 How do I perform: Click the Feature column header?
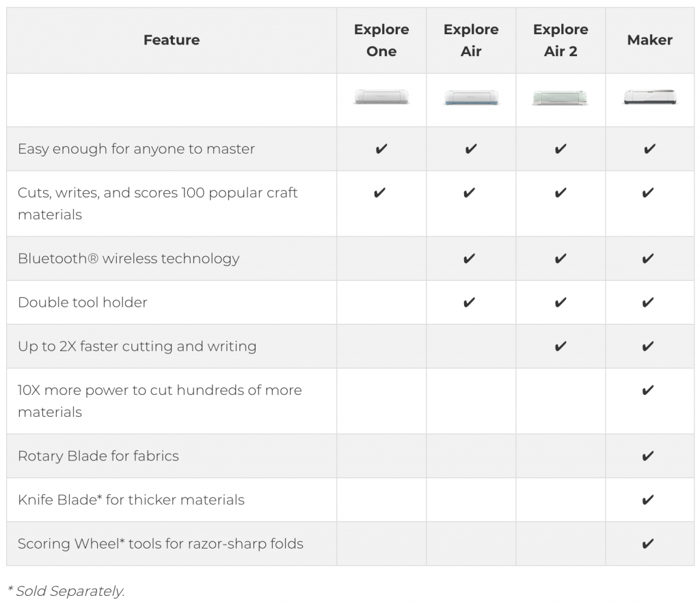[172, 40]
